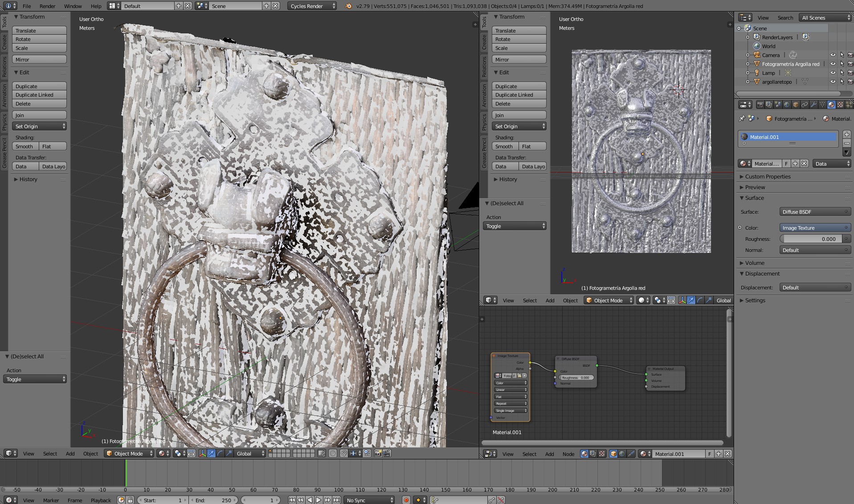Image resolution: width=854 pixels, height=504 pixels.
Task: Open the Object Mode dropdown
Action: tap(128, 454)
